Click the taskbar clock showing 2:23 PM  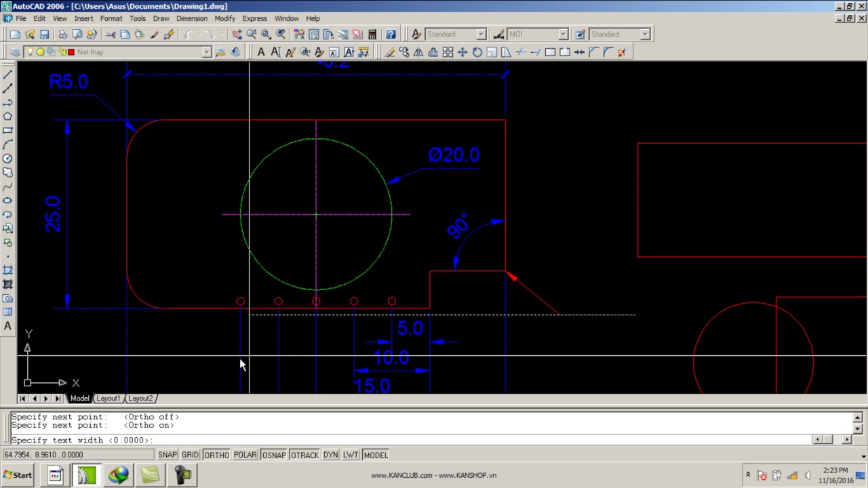click(x=835, y=470)
